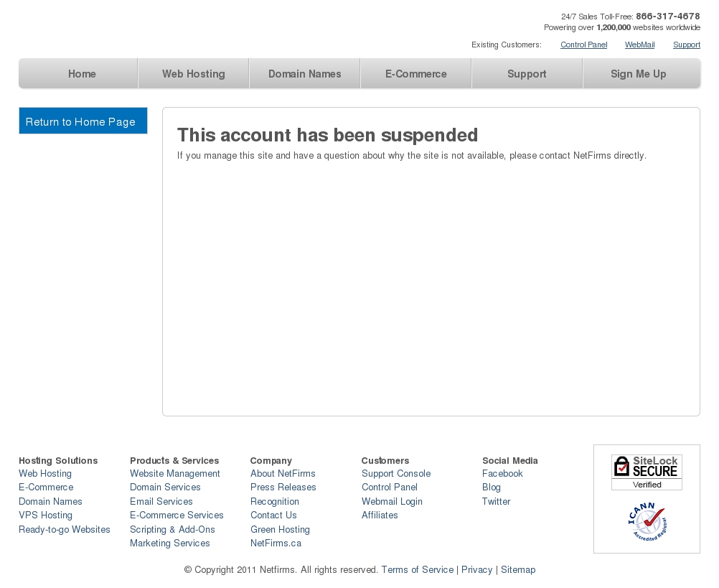
Task: Click the 'Social Media' footer heading
Action: pyautogui.click(x=510, y=460)
